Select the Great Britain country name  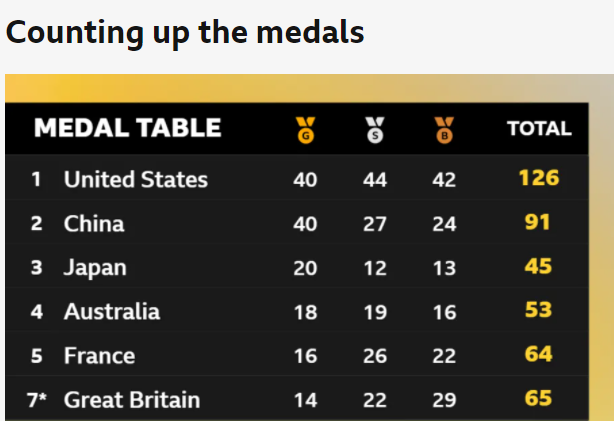132,400
